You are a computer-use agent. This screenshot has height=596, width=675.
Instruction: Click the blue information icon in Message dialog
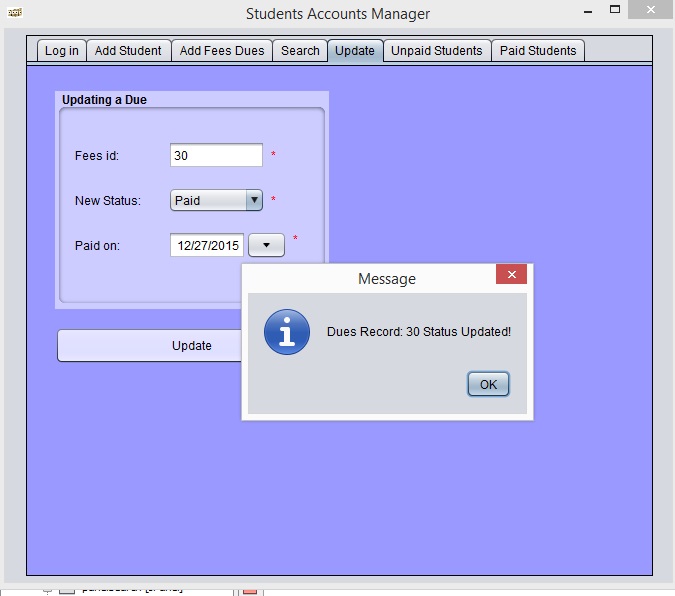pyautogui.click(x=287, y=332)
